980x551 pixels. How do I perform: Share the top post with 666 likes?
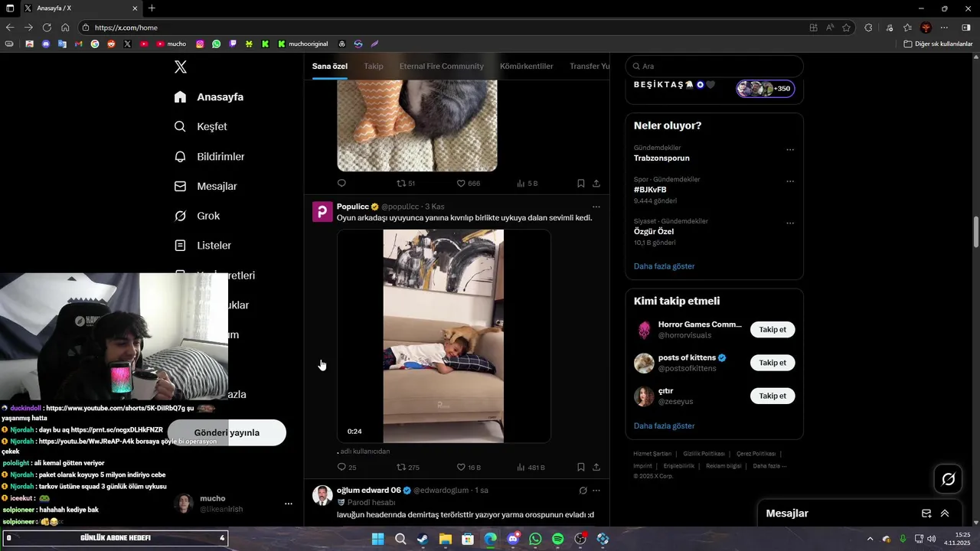[x=596, y=184]
